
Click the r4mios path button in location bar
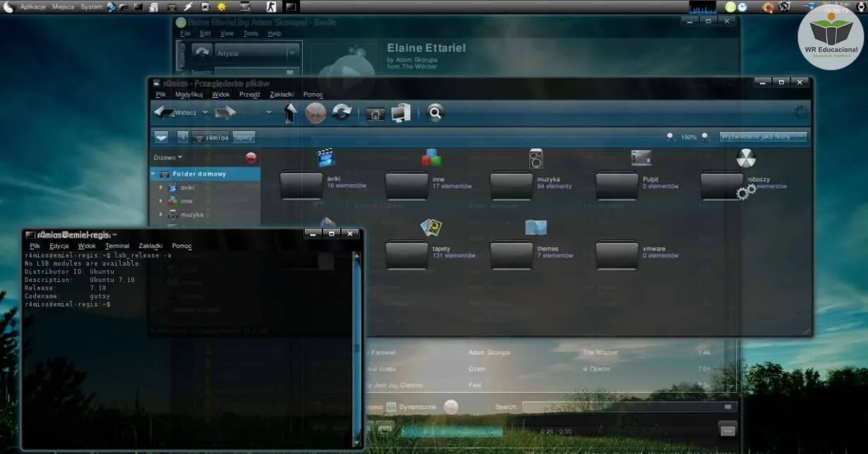pyautogui.click(x=210, y=137)
